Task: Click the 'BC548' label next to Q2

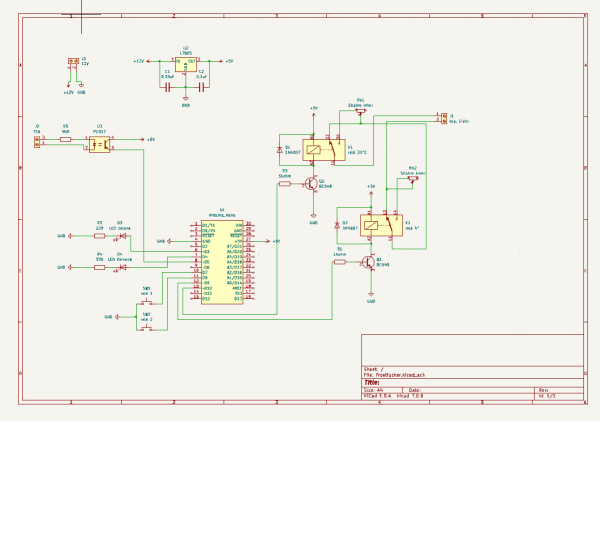Action: tap(325, 187)
